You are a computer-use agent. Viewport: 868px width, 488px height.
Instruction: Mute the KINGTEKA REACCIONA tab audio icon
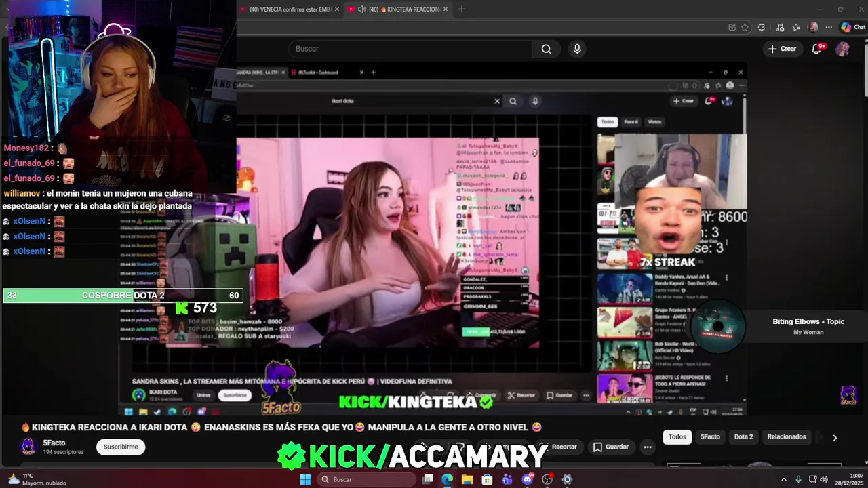point(361,9)
